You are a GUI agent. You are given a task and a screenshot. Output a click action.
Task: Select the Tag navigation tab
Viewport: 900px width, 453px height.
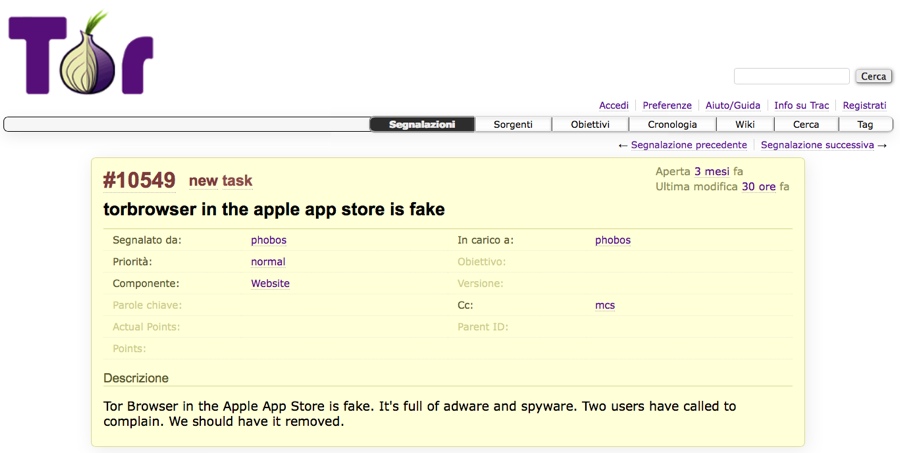tap(865, 125)
